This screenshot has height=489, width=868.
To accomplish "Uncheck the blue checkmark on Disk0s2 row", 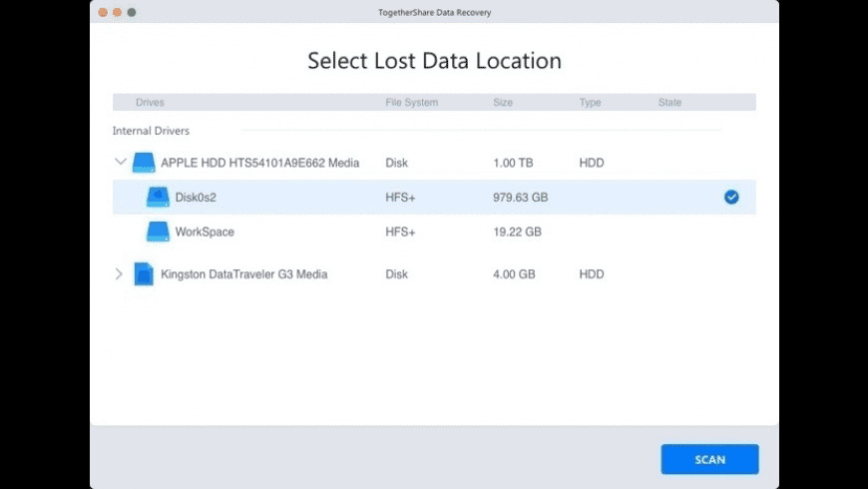I will (x=731, y=198).
